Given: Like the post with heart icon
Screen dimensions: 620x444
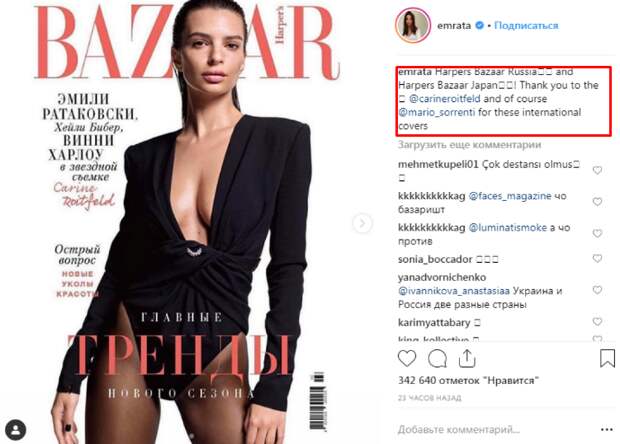Looking at the screenshot, I should [x=407, y=358].
